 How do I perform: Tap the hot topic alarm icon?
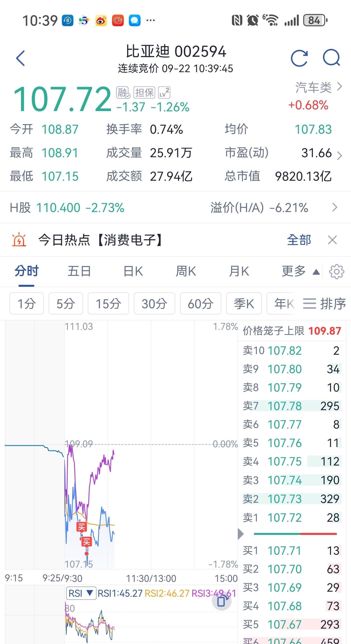pos(19,240)
